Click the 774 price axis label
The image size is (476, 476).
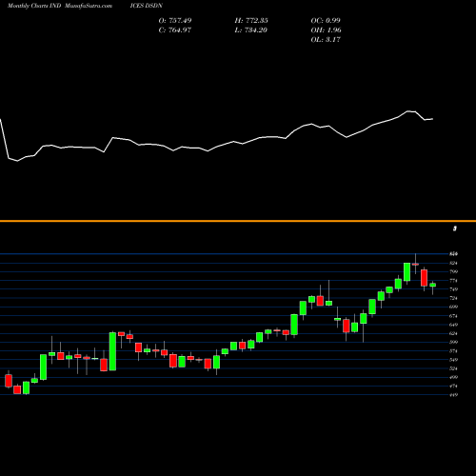(x=453, y=281)
